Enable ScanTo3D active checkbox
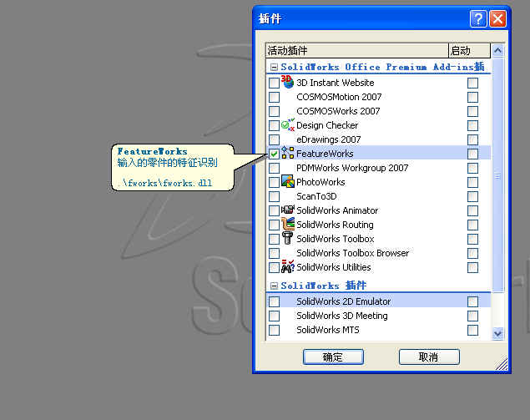The width and height of the screenshot is (530, 420). pyautogui.click(x=274, y=197)
